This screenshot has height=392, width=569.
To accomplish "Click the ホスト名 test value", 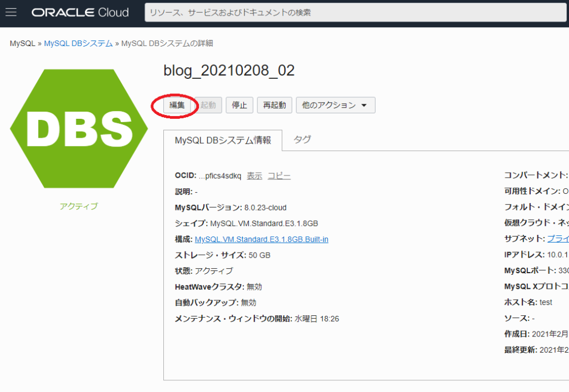I will tap(546, 303).
